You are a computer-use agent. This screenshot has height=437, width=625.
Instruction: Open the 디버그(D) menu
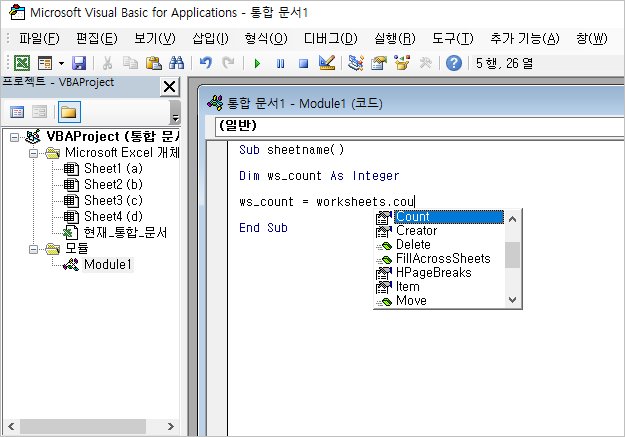(335, 39)
